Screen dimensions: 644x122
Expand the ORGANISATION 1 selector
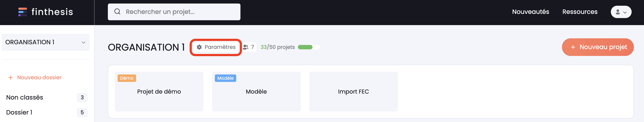pyautogui.click(x=46, y=42)
